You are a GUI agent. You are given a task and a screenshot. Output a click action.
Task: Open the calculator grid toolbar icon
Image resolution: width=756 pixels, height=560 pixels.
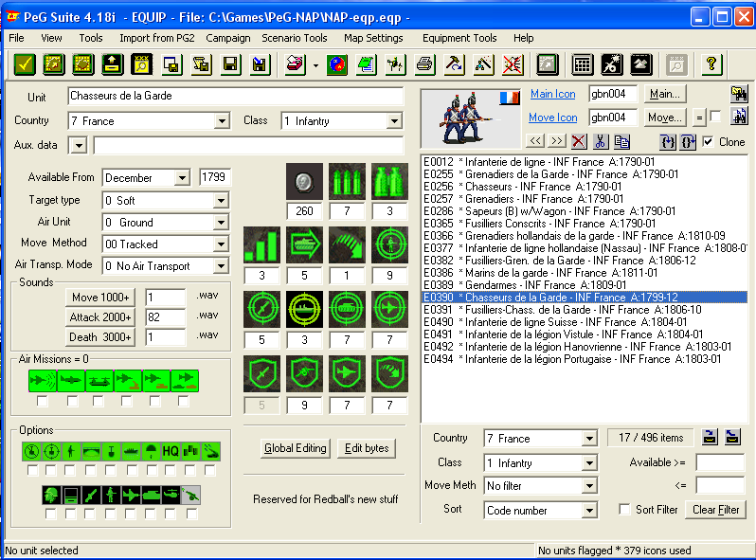584,64
